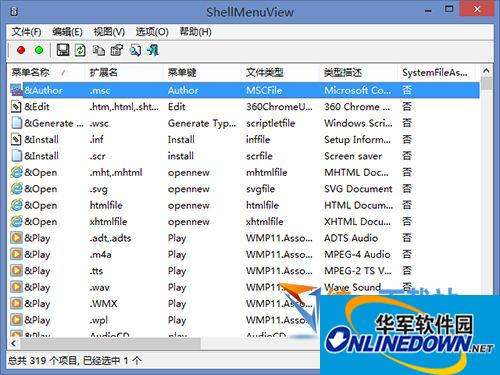Click the Generate Typ... menu key cell
This screenshot has height=375, width=500.
pyautogui.click(x=202, y=123)
